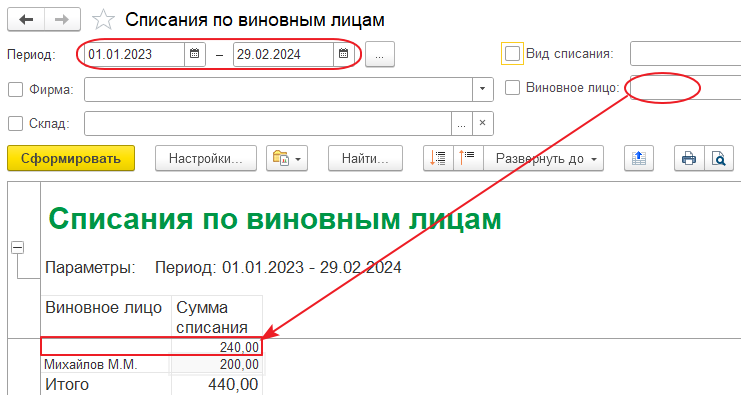
Task: Open report variants dropdown button
Action: [x=287, y=158]
